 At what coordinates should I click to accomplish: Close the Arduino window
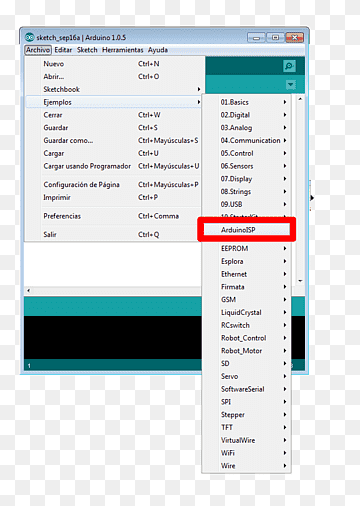click(x=295, y=37)
